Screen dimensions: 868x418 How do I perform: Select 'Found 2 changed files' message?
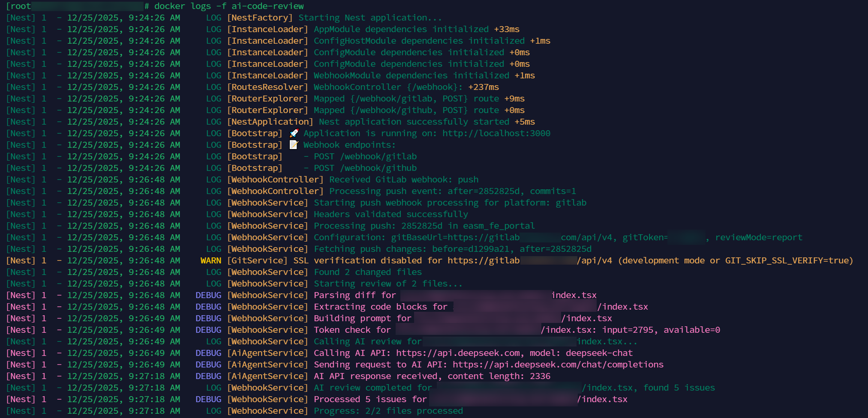368,272
